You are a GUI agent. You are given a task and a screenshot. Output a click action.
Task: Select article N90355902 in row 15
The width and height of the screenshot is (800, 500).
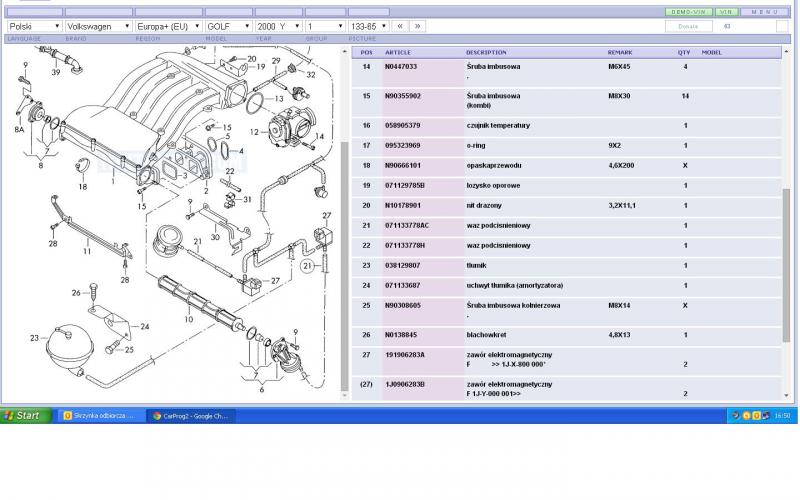tap(403, 96)
